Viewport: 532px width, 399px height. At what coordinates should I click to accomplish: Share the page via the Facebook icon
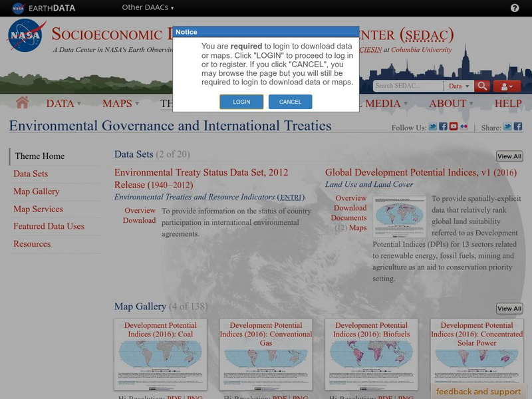click(x=518, y=126)
